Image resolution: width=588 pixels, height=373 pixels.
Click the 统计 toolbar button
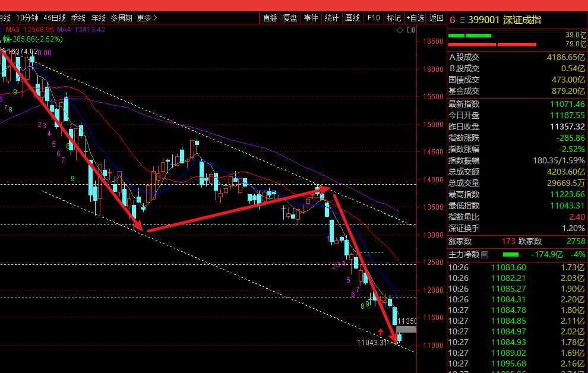click(x=331, y=18)
